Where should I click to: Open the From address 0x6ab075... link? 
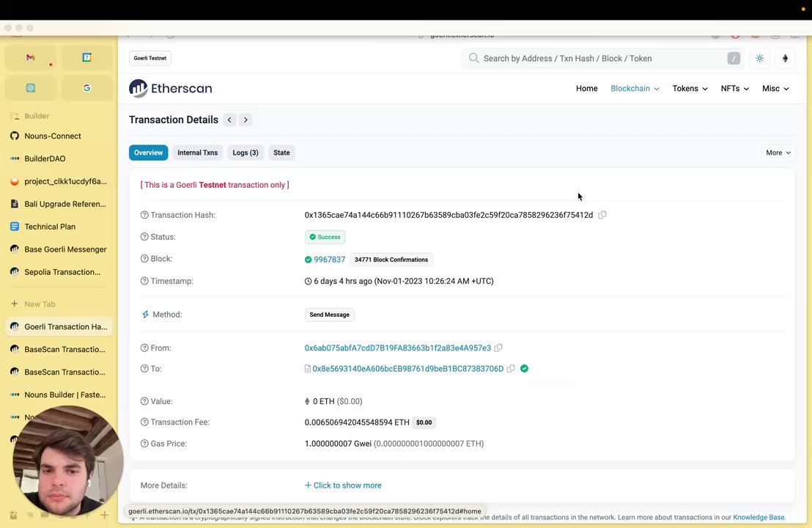[398, 348]
